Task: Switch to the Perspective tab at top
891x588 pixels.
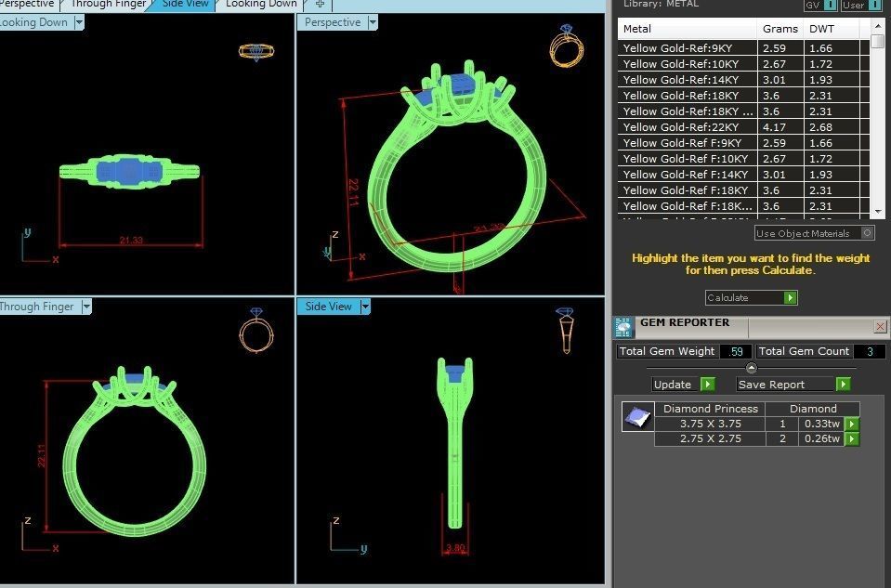Action: [27, 4]
